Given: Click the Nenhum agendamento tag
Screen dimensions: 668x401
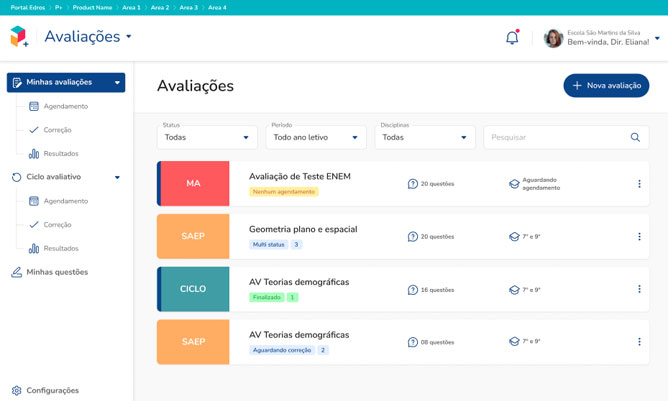Looking at the screenshot, I should [284, 192].
